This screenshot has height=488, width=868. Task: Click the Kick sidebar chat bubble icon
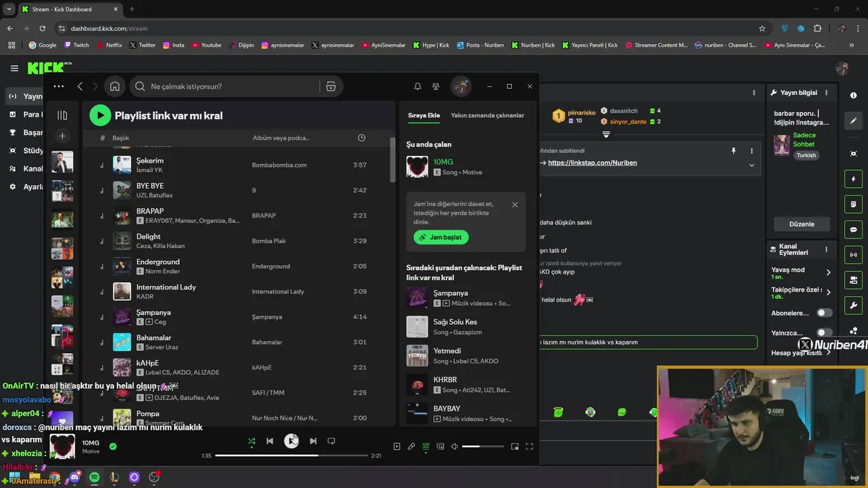point(853,230)
